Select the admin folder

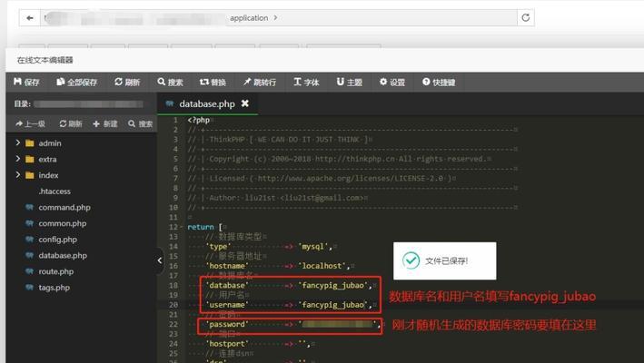click(50, 143)
